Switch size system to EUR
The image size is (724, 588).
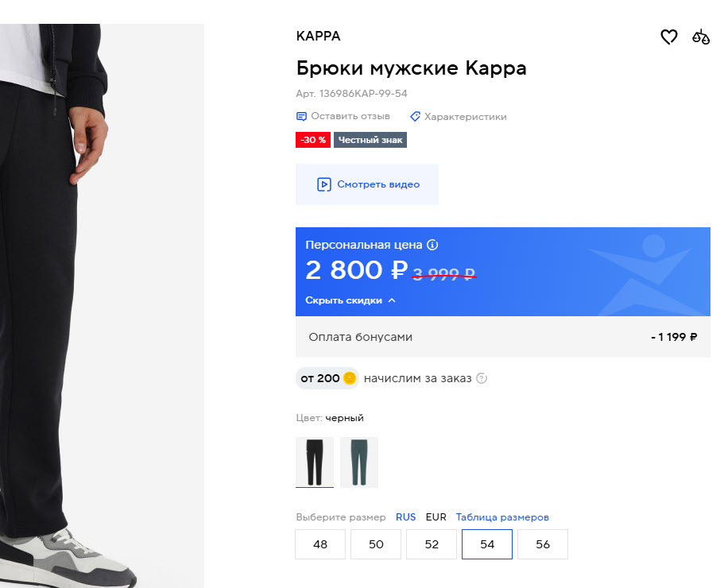(x=436, y=517)
